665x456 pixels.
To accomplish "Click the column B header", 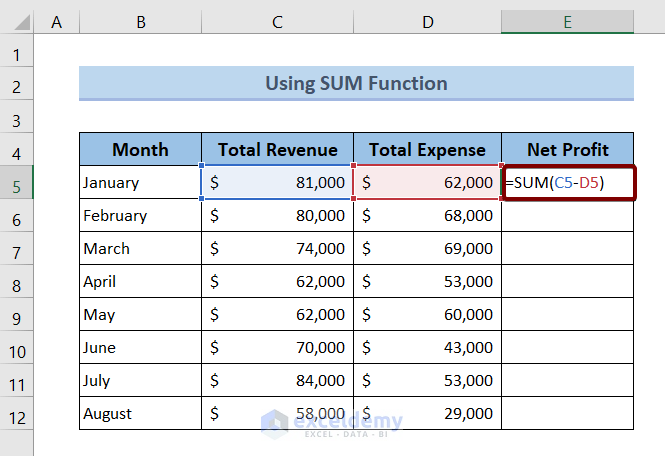I will [x=140, y=22].
